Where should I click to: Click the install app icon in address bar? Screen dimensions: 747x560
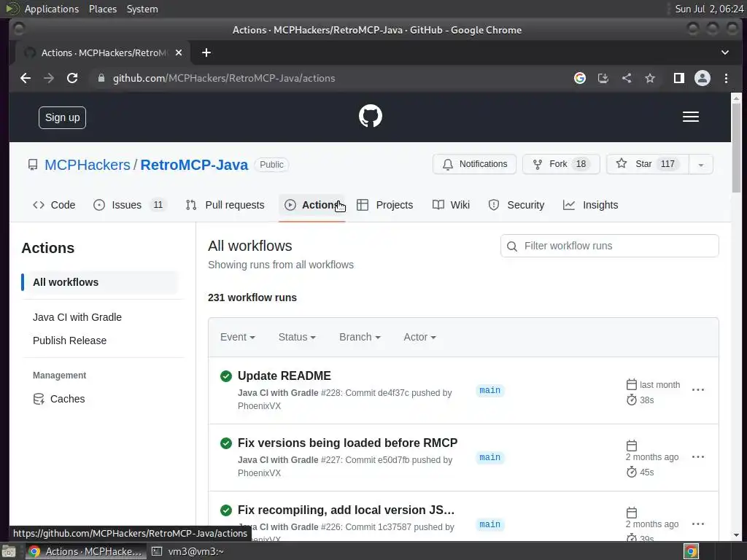coord(603,78)
